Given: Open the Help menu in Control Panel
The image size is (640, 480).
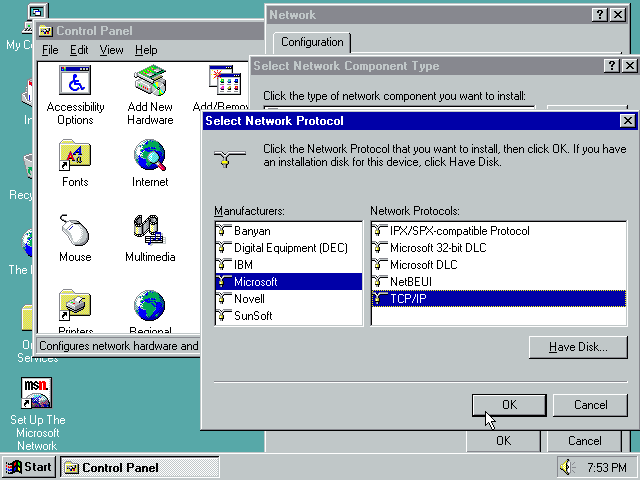Looking at the screenshot, I should click(146, 50).
